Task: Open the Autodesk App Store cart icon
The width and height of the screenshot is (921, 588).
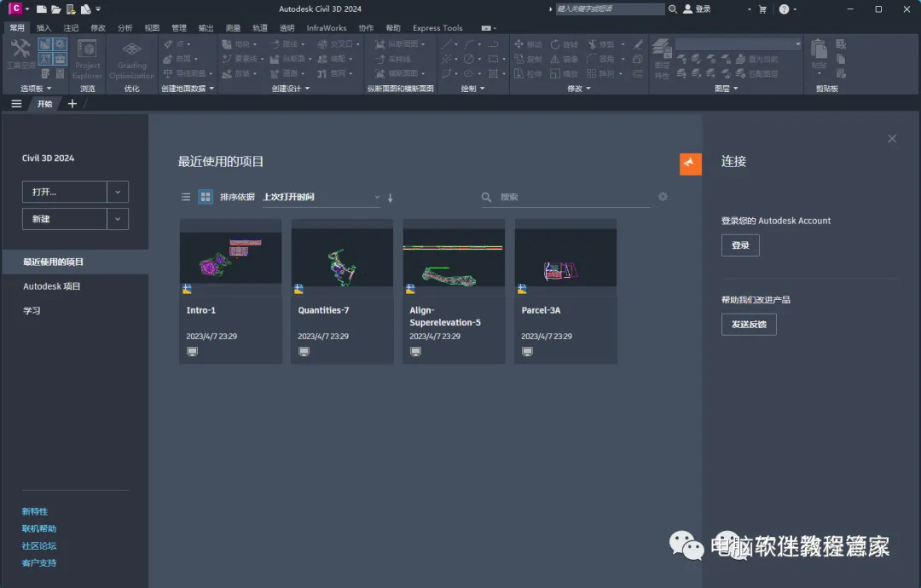Action: click(762, 9)
